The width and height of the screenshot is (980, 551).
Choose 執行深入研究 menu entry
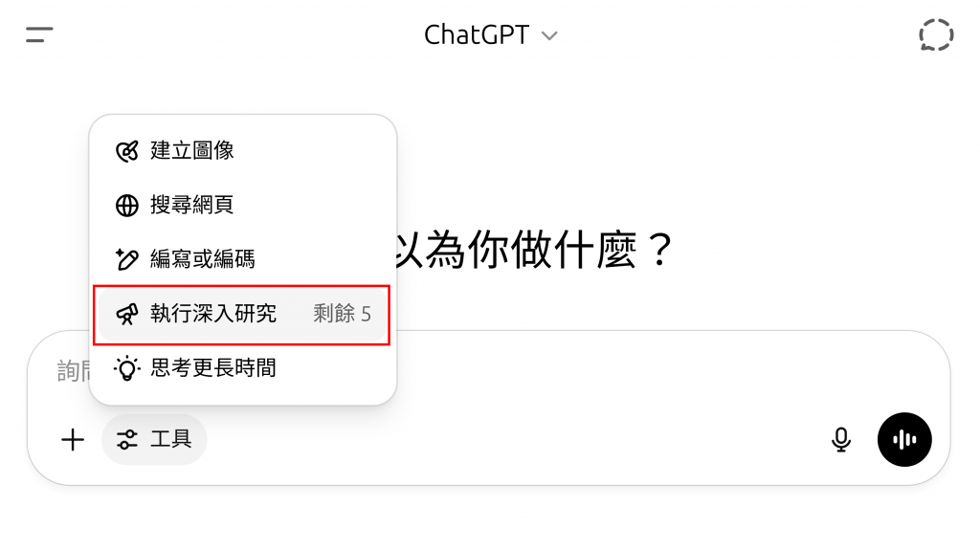click(x=243, y=314)
